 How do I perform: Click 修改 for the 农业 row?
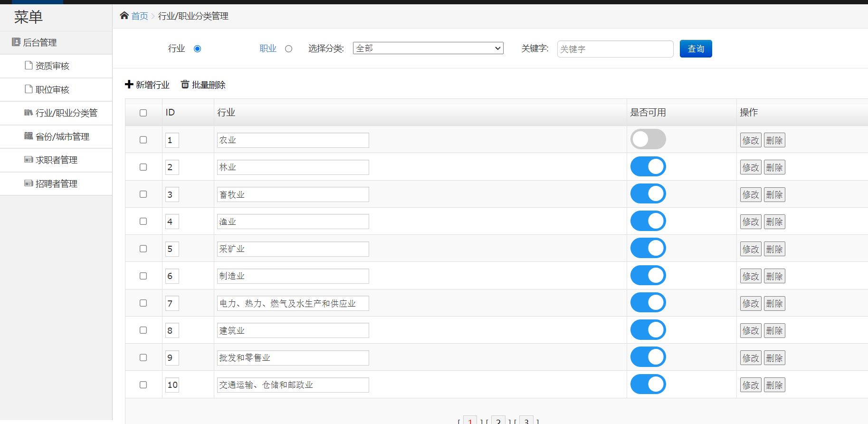[751, 140]
